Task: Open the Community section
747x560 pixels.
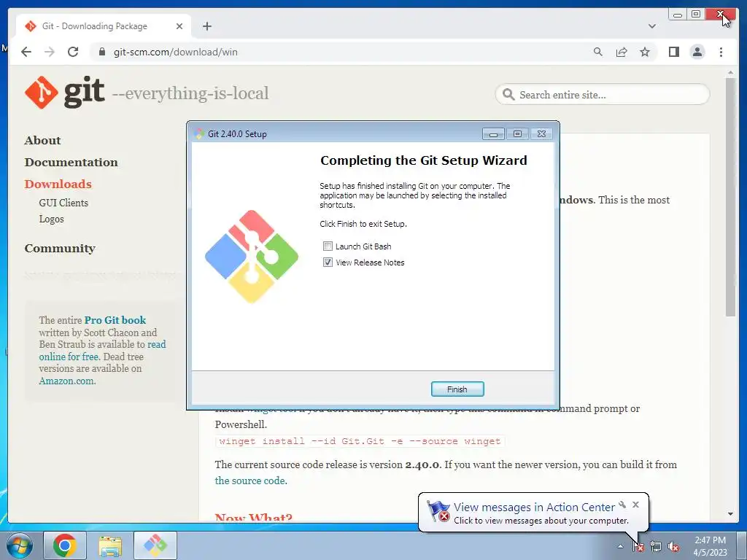Action: pos(60,249)
